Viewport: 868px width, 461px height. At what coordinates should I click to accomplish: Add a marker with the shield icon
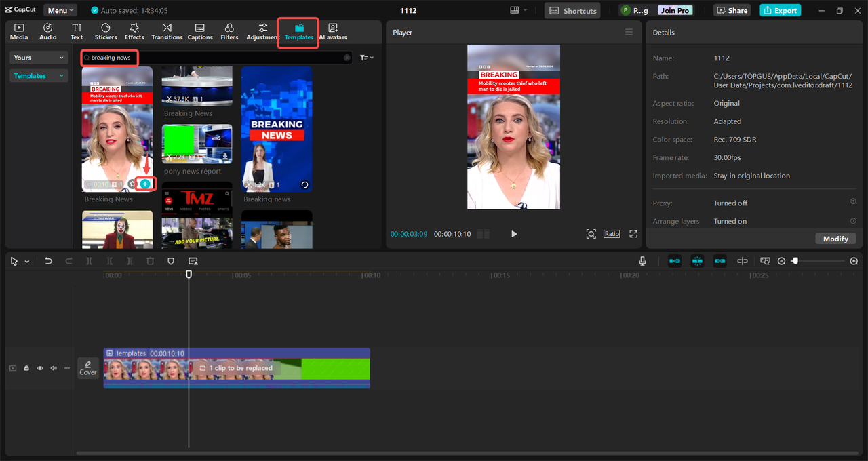point(171,261)
